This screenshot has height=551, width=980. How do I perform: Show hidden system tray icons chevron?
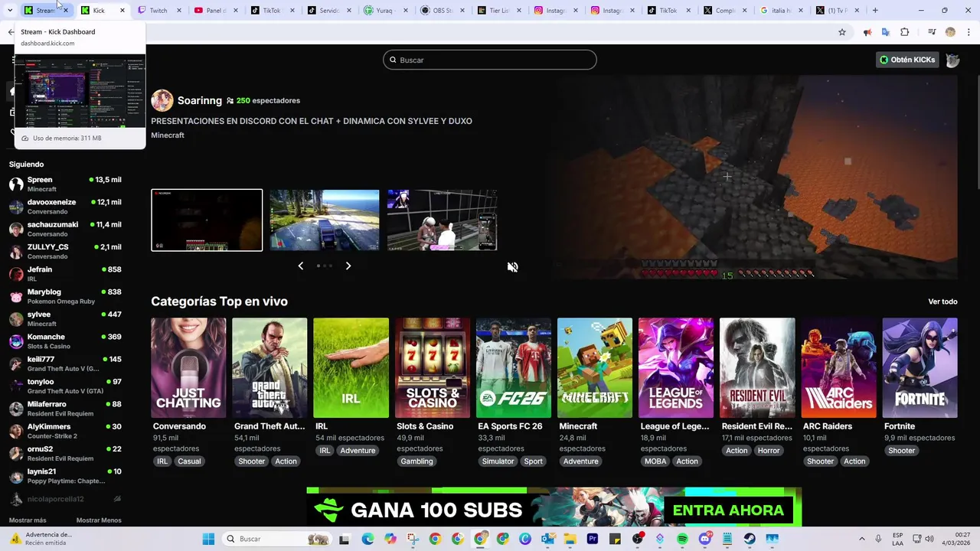[861, 539]
